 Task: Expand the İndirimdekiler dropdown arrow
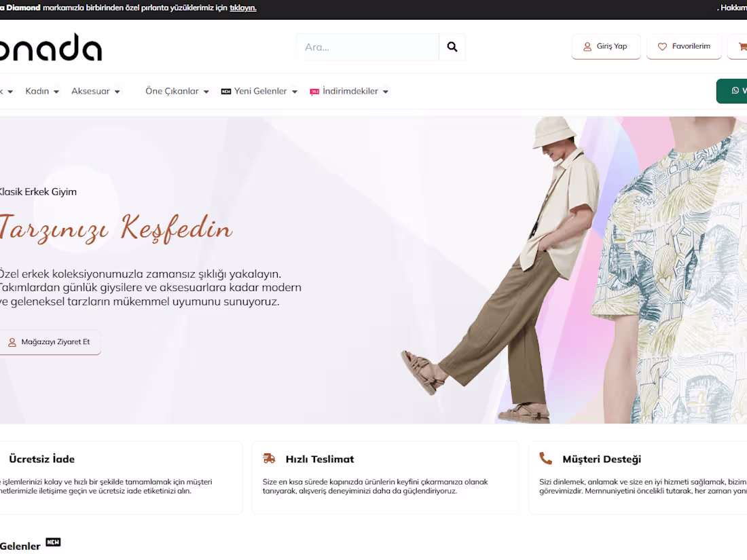386,92
